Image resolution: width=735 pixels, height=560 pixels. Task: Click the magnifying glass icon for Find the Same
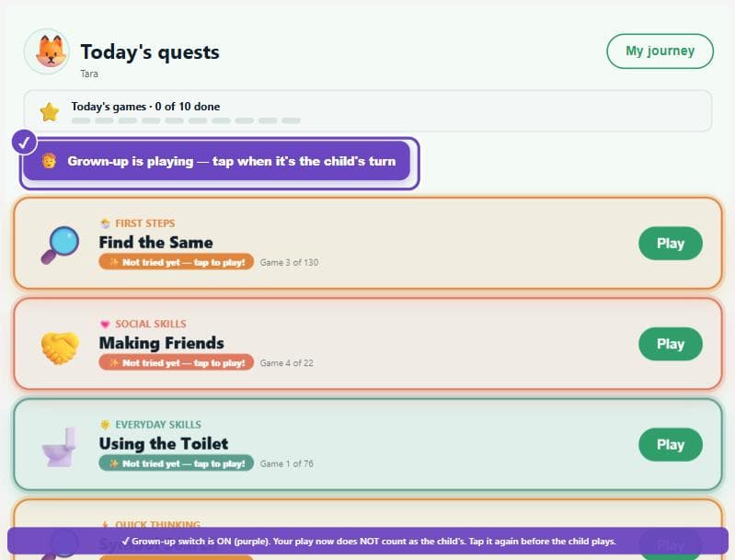point(60,246)
